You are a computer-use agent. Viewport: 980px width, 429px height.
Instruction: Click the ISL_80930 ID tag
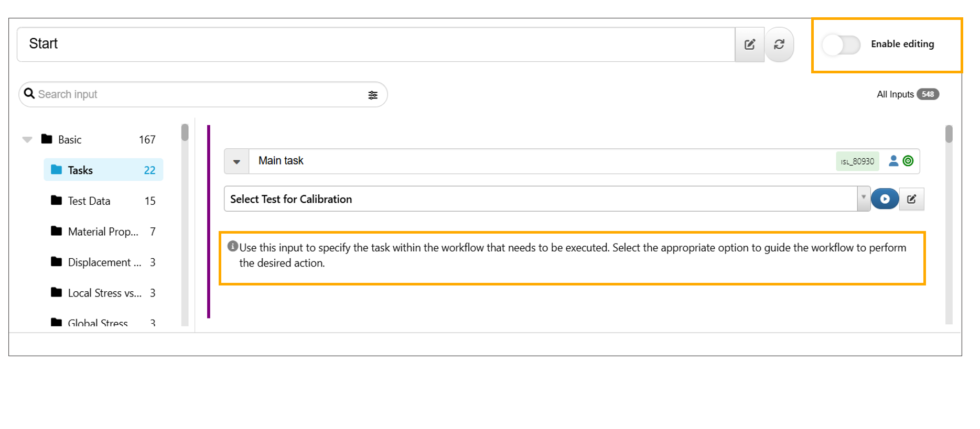click(857, 161)
